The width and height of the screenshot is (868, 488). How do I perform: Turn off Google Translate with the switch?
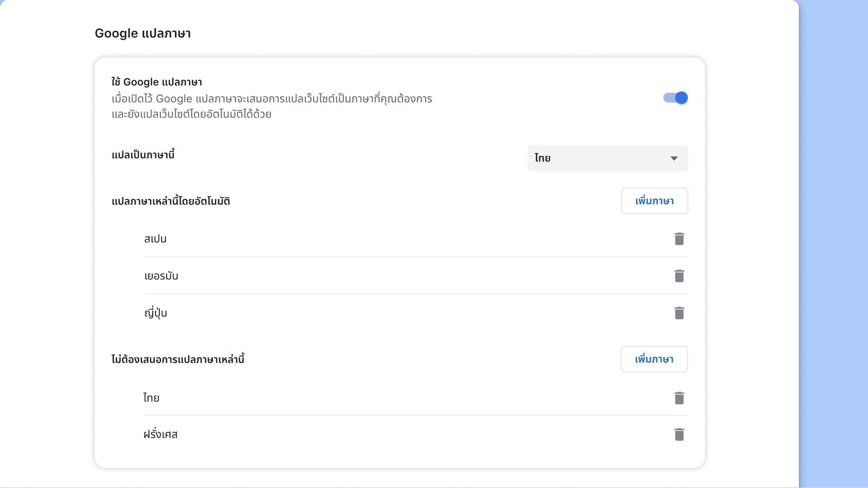675,98
